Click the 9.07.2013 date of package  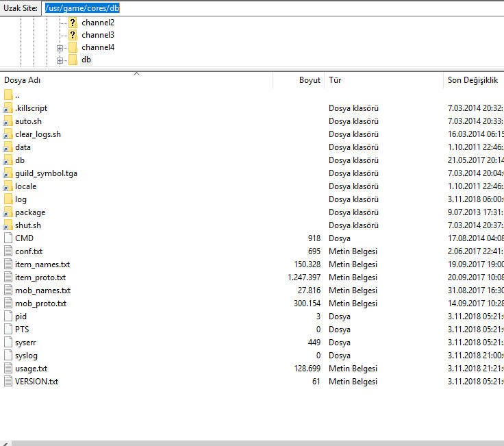pos(475,212)
